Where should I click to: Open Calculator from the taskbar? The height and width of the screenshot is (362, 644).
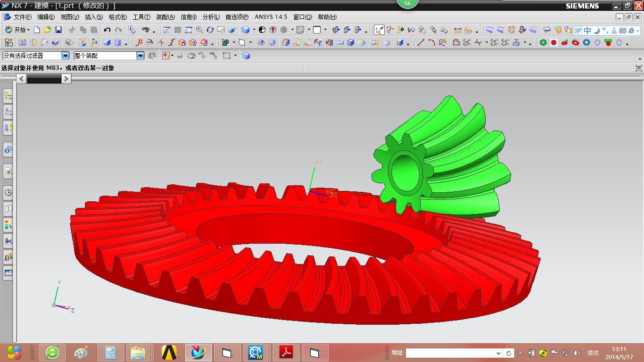(110, 353)
